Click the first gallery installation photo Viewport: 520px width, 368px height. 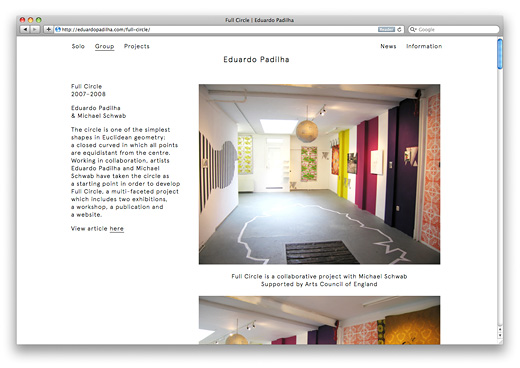pos(319,174)
